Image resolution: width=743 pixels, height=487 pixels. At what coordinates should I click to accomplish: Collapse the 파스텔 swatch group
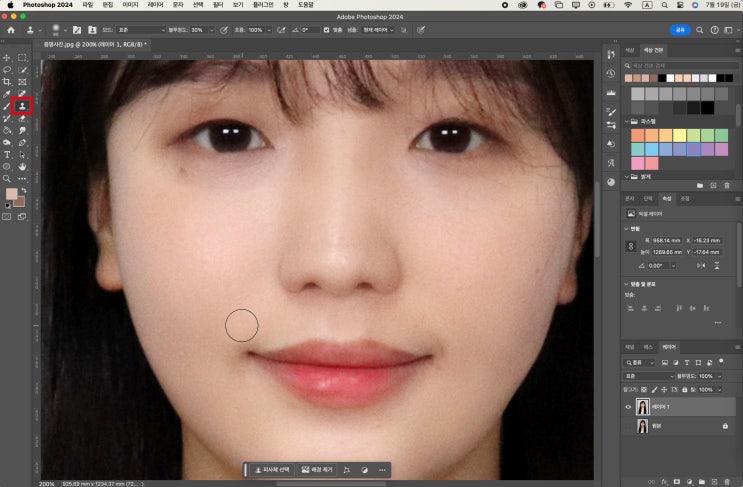626,121
